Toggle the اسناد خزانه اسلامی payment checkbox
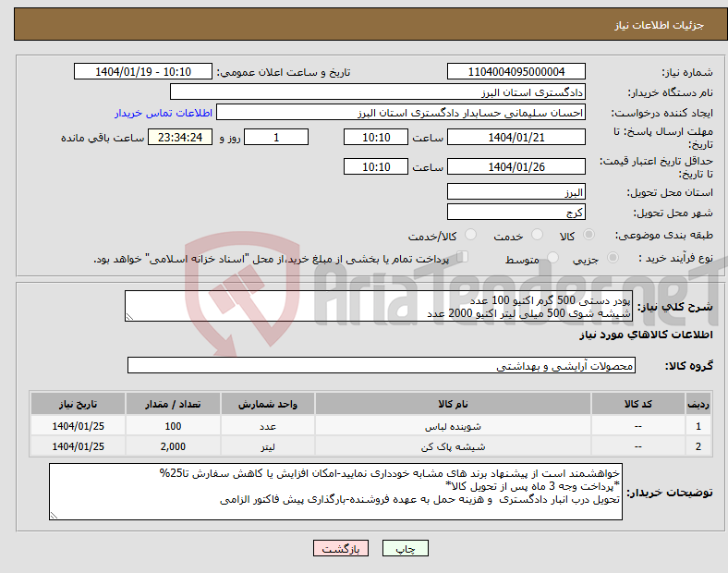Image resolution: width=728 pixels, height=573 pixels. [463, 257]
